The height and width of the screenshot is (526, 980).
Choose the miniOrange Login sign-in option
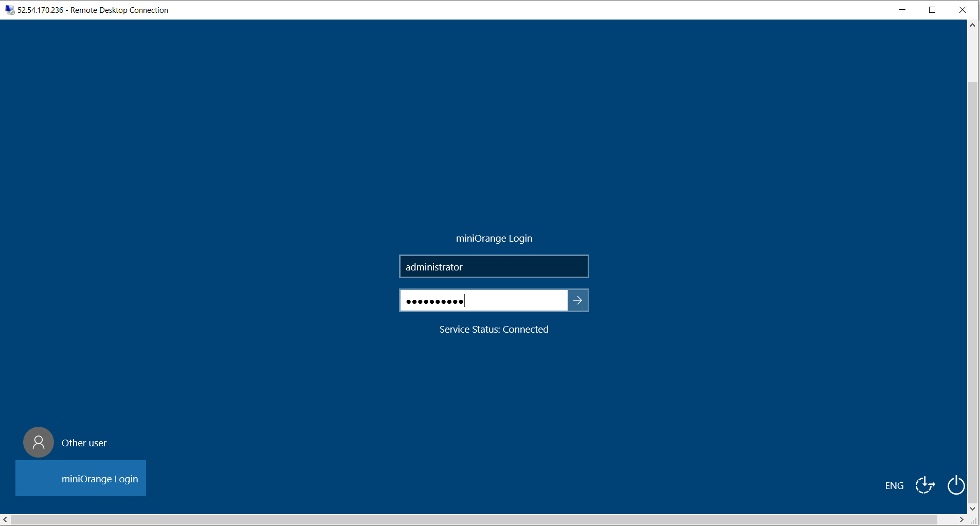point(81,478)
